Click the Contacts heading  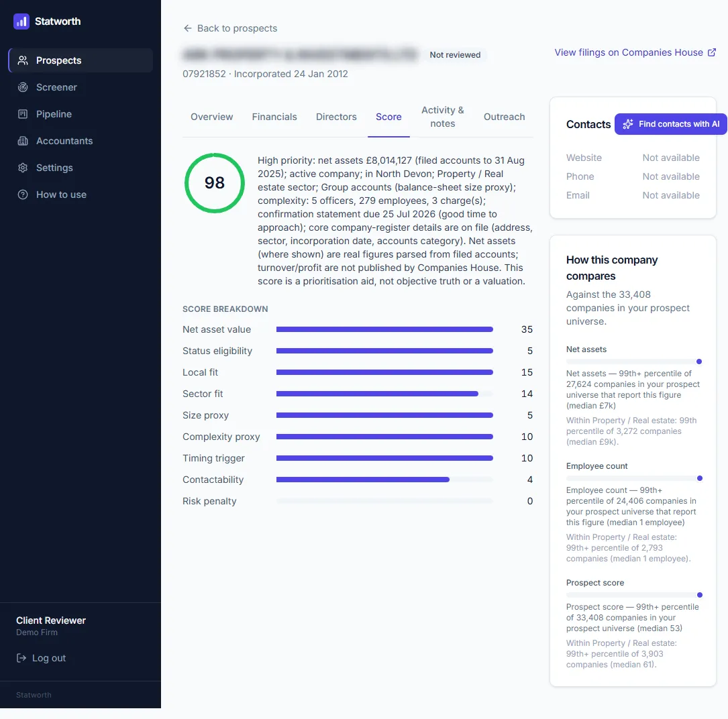[588, 124]
